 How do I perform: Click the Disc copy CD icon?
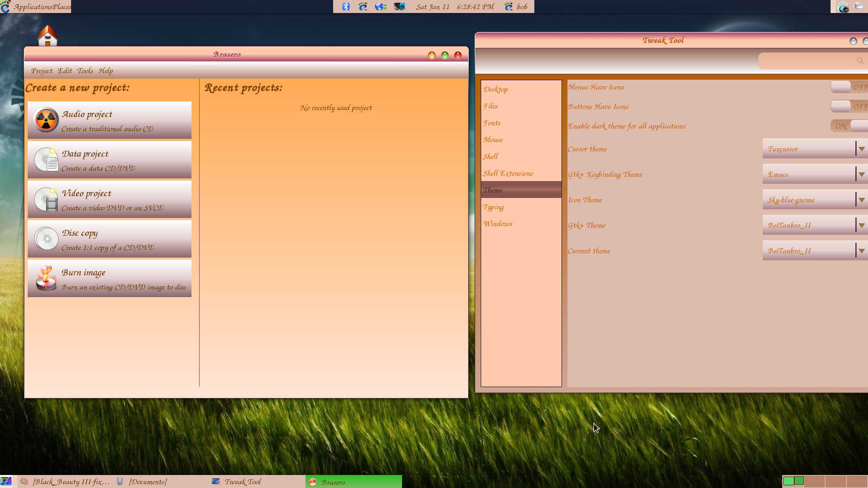(46, 239)
